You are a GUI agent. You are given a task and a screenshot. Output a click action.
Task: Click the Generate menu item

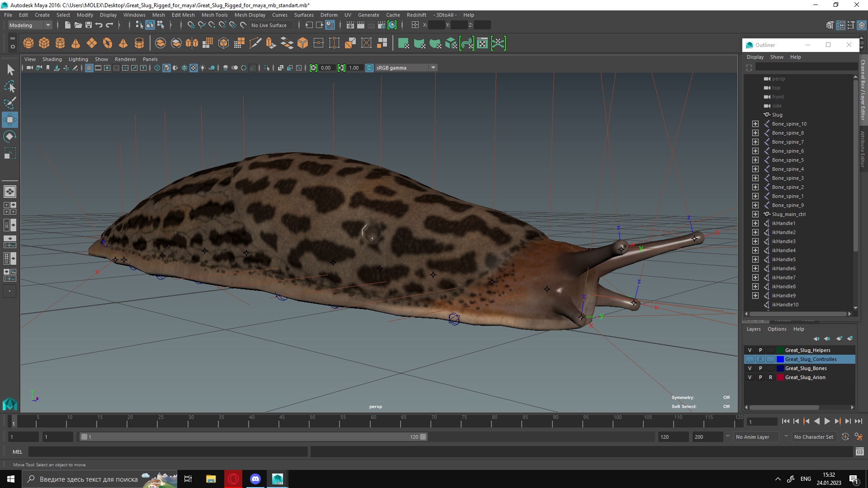click(368, 15)
